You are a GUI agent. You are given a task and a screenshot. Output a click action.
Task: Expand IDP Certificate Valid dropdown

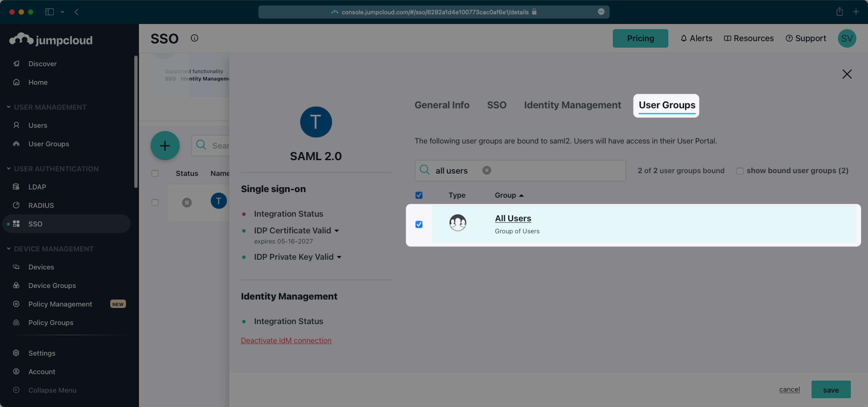click(337, 231)
